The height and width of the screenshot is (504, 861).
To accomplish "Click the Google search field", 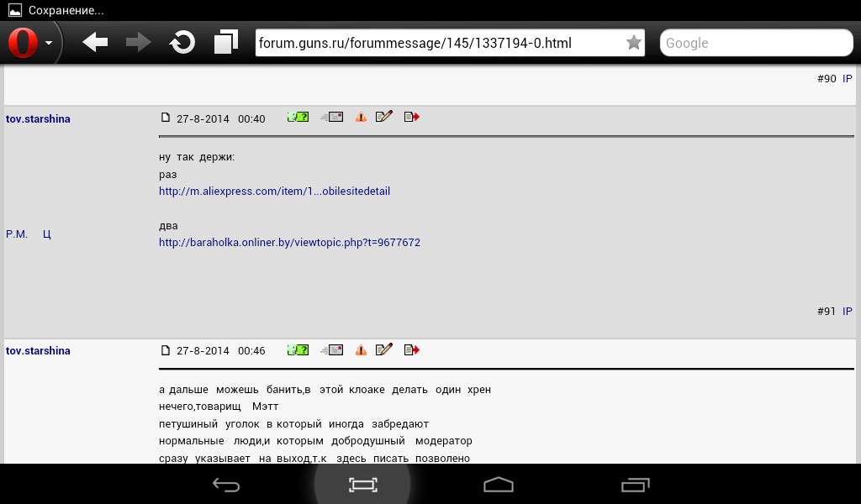I will [x=755, y=43].
